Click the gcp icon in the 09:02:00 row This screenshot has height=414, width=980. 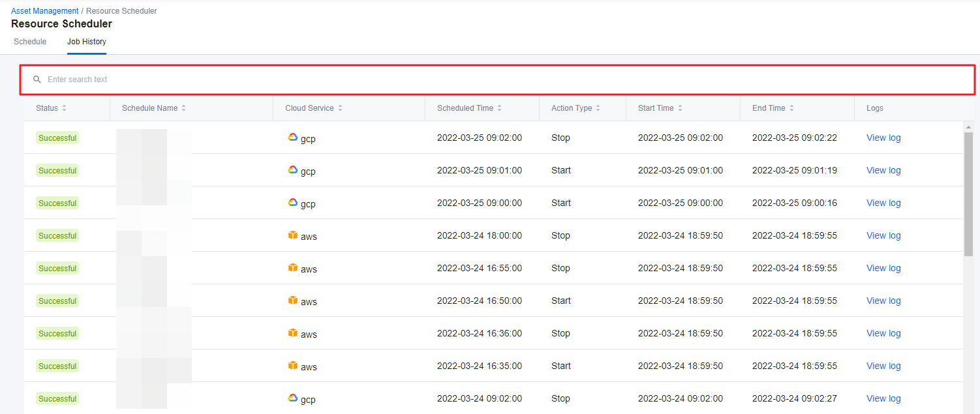293,138
